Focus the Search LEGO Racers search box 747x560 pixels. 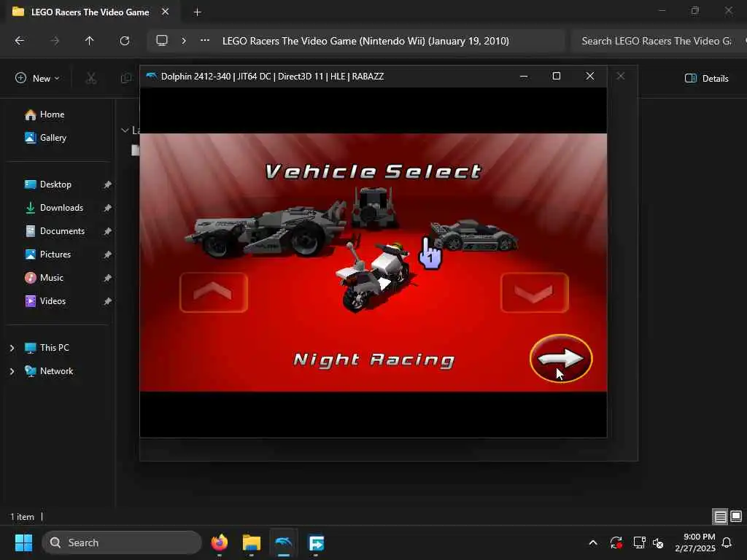click(659, 41)
